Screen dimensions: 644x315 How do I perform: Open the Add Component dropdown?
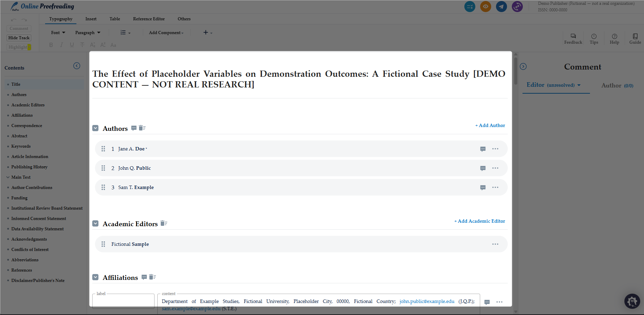click(166, 33)
